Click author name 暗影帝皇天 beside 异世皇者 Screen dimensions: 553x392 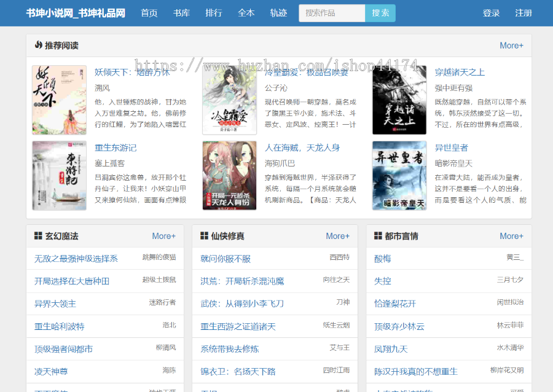tap(453, 163)
